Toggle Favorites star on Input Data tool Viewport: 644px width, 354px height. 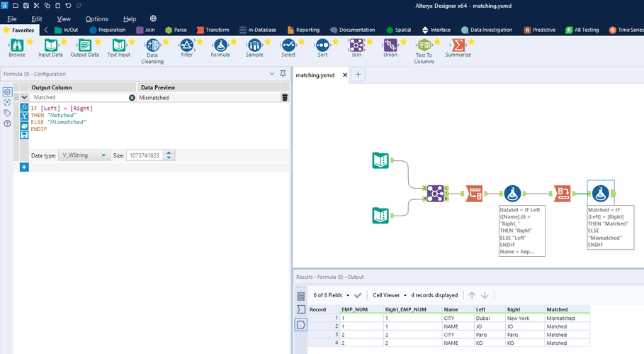point(64,42)
